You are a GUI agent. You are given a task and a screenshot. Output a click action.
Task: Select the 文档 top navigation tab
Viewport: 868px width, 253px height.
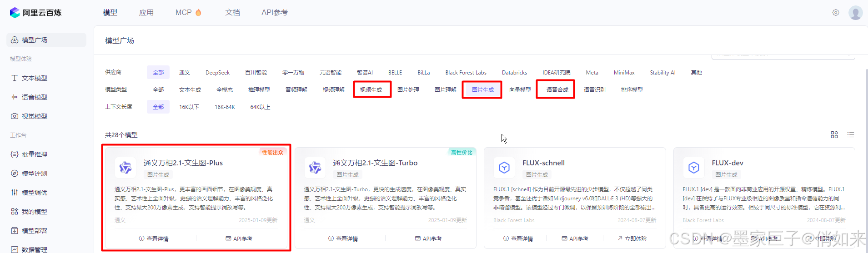coord(232,13)
